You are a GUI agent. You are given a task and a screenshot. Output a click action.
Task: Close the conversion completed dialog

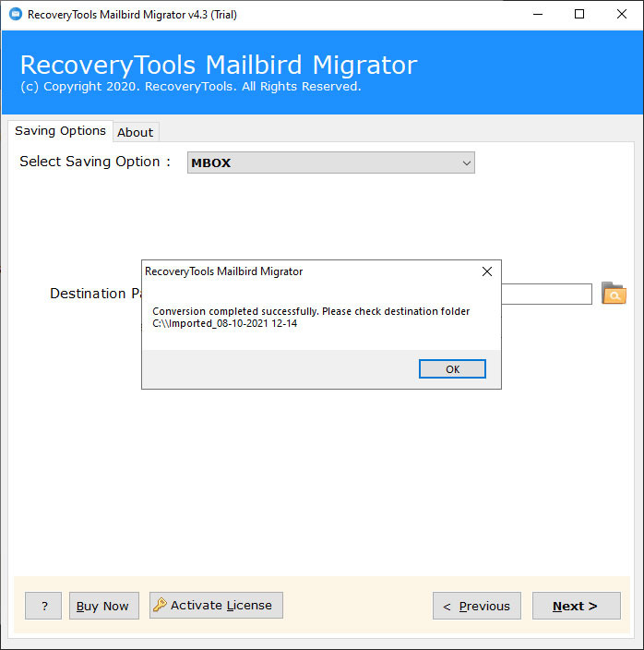point(487,271)
